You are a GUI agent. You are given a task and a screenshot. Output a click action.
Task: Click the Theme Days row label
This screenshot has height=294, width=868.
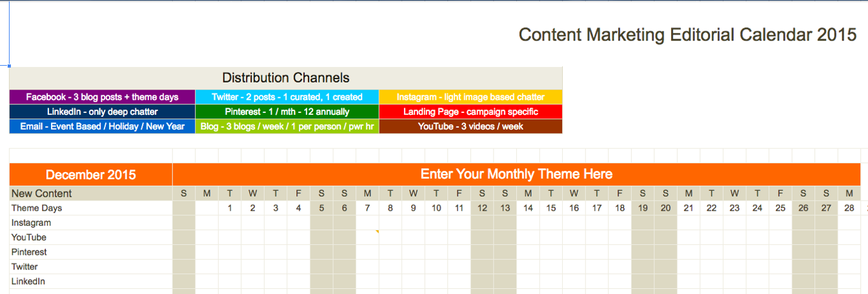click(x=37, y=208)
